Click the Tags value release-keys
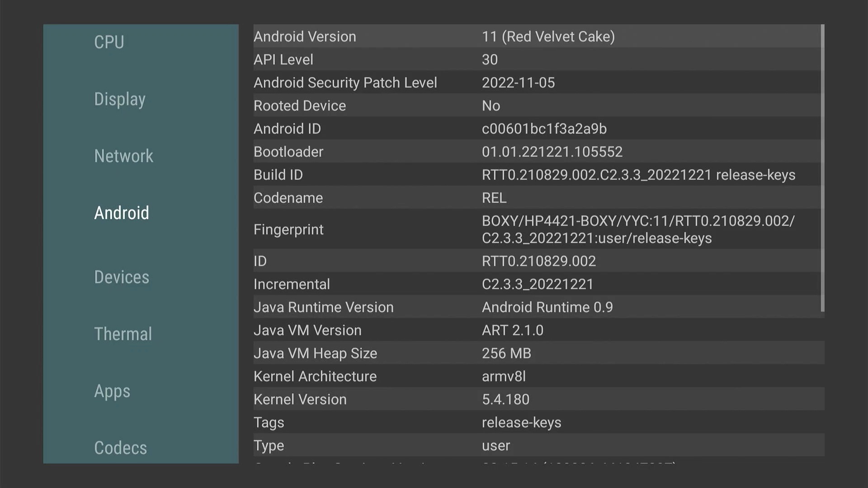 pyautogui.click(x=522, y=423)
